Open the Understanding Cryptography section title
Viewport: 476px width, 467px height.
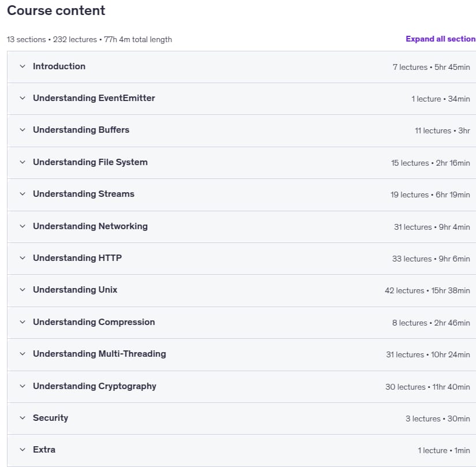pos(95,386)
